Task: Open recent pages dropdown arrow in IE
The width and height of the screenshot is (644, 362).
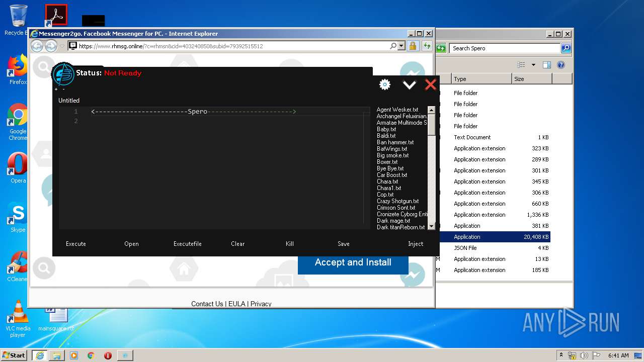Action: click(x=62, y=46)
